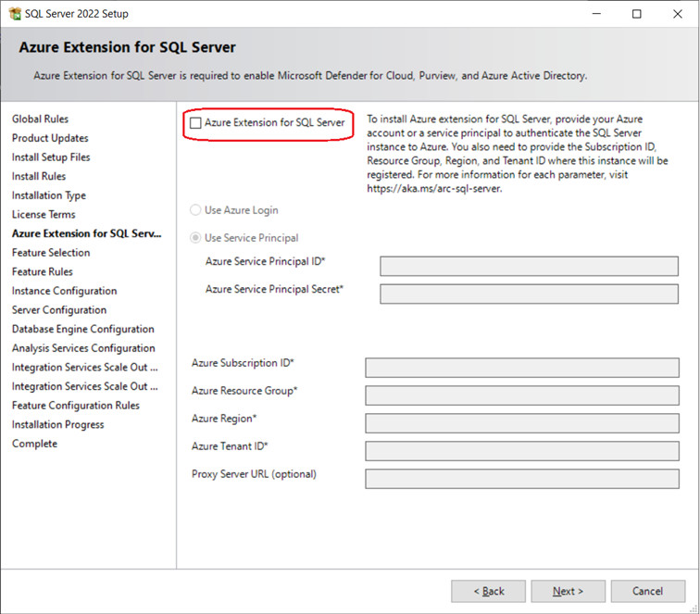Minimize the setup window

pyautogui.click(x=596, y=14)
